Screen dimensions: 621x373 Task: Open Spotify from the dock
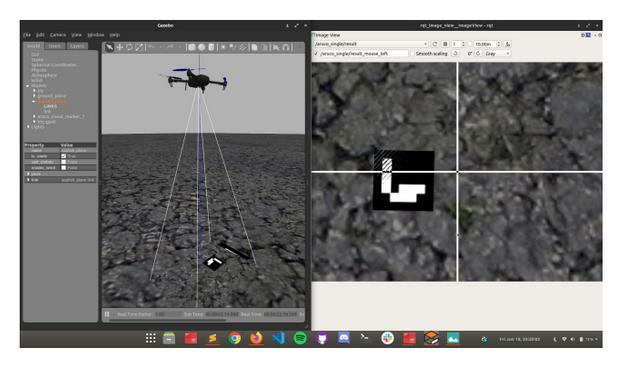(x=300, y=338)
